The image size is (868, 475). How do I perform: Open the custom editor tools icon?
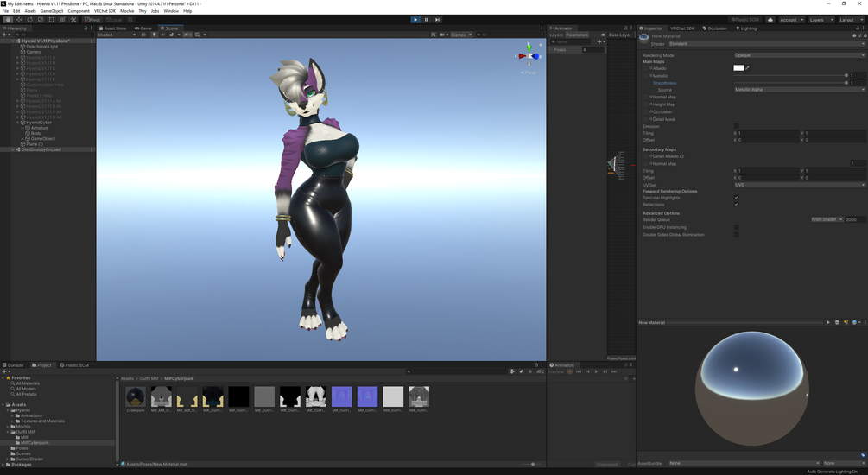tap(73, 19)
